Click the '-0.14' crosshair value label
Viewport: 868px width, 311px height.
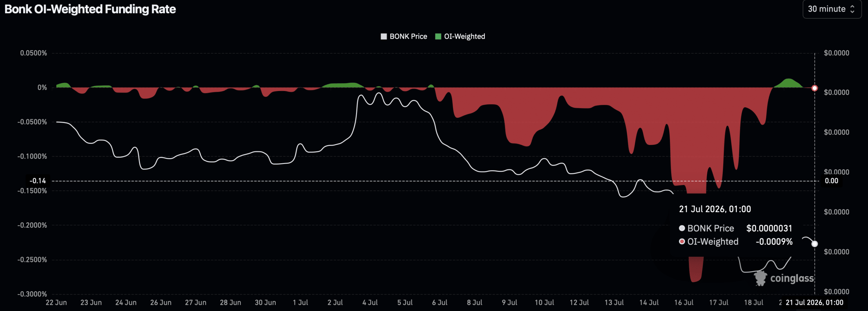click(x=38, y=181)
